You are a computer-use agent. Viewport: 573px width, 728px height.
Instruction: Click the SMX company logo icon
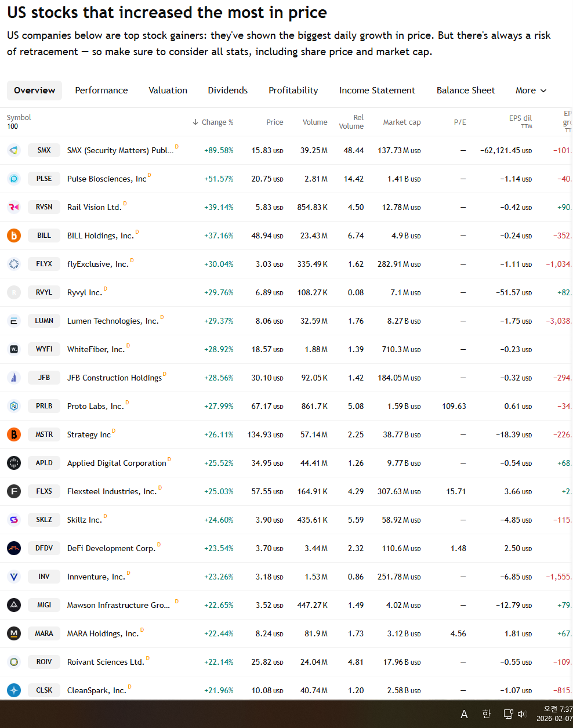point(14,150)
